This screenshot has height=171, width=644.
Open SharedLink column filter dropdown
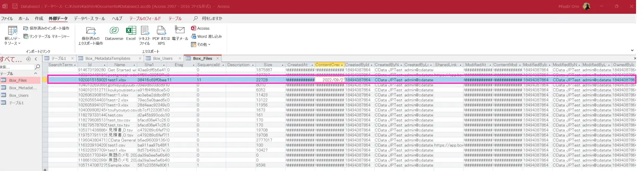[461, 65]
